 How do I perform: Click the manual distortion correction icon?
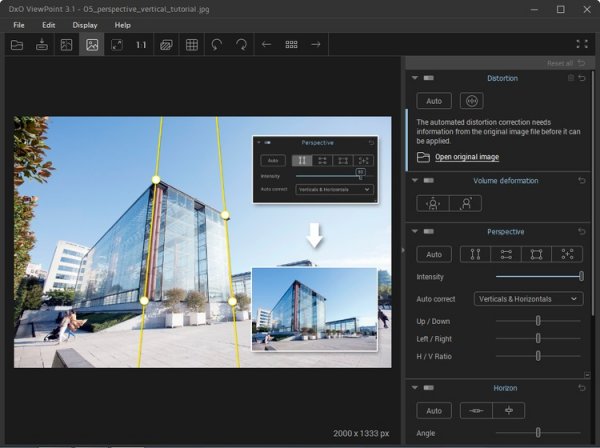pos(472,101)
